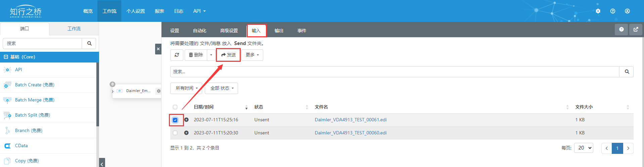Screen dimensions: 644x167
Task: Close the side panel with X icon
Action: click(158, 49)
